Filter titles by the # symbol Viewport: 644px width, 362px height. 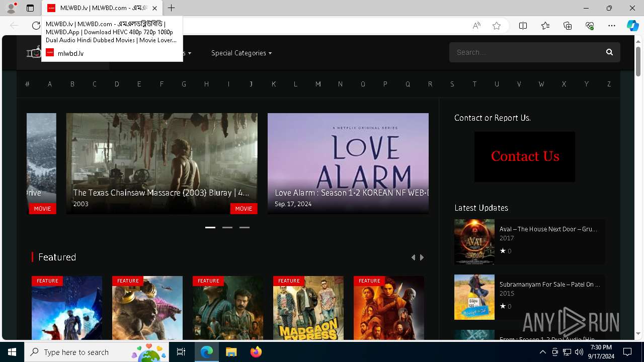click(27, 84)
